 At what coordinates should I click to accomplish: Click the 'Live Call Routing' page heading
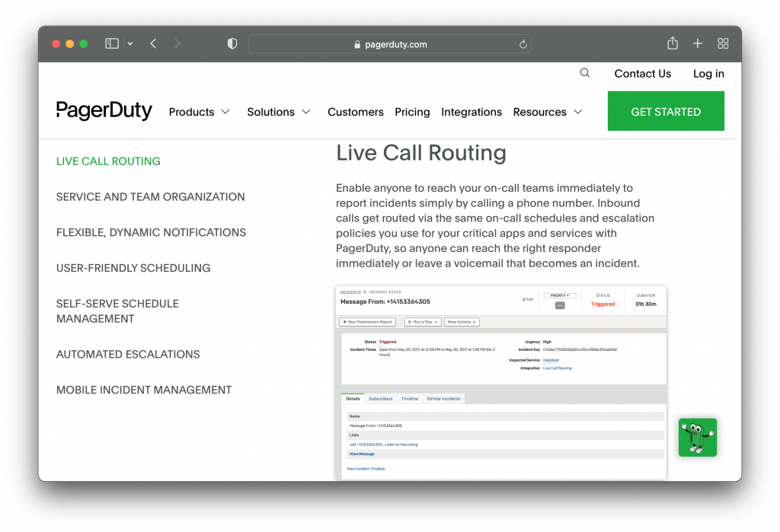[420, 153]
